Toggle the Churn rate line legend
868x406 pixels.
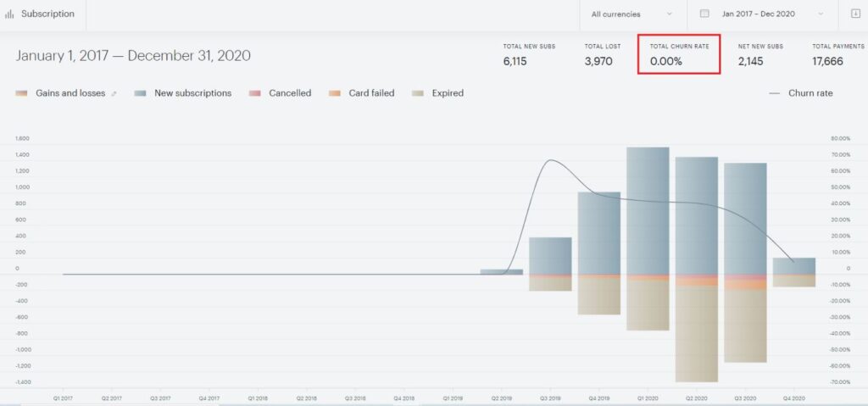801,93
